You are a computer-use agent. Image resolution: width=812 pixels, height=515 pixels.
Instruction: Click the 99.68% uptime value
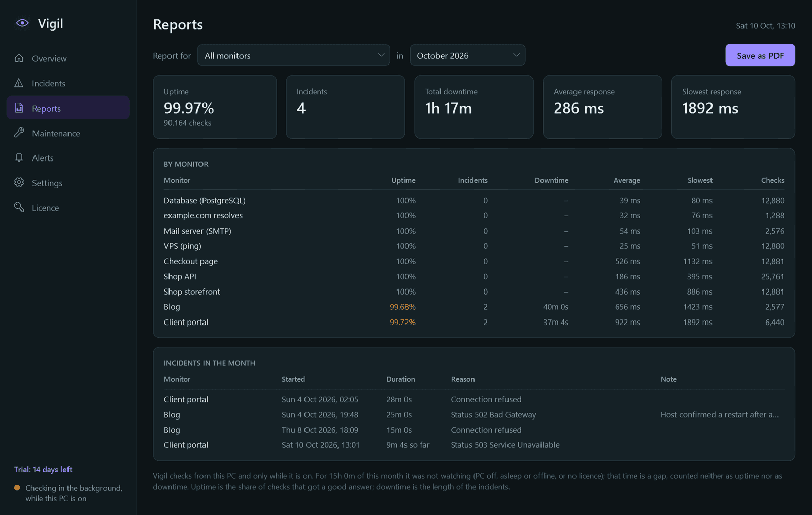tap(402, 307)
